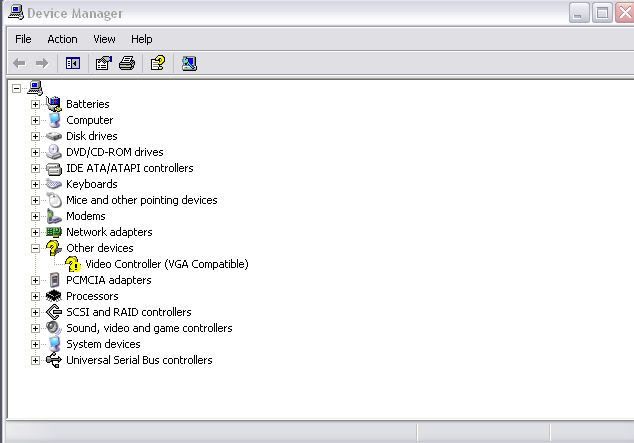634x443 pixels.
Task: Click the Sound, video and game controllers icon
Action: [x=53, y=328]
